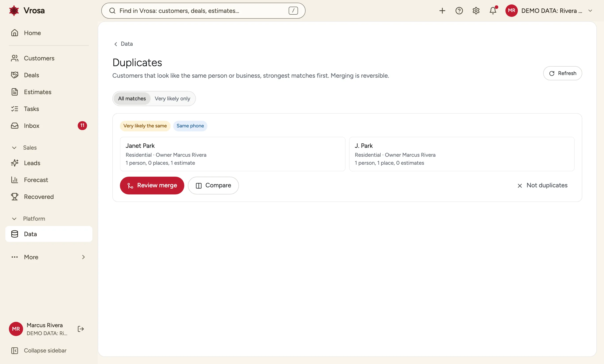Open the Forecast page
The height and width of the screenshot is (364, 604).
pos(49,180)
